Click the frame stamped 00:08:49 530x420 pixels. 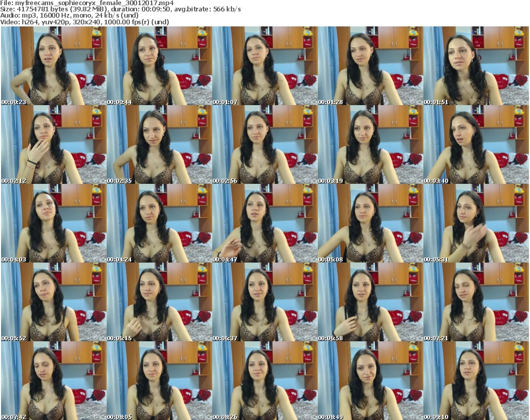371,381
